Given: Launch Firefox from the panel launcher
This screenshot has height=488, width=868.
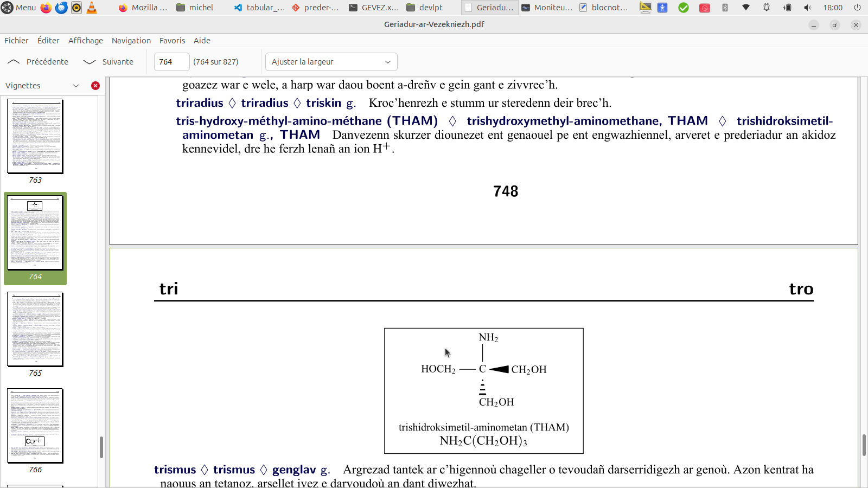Looking at the screenshot, I should point(46,8).
